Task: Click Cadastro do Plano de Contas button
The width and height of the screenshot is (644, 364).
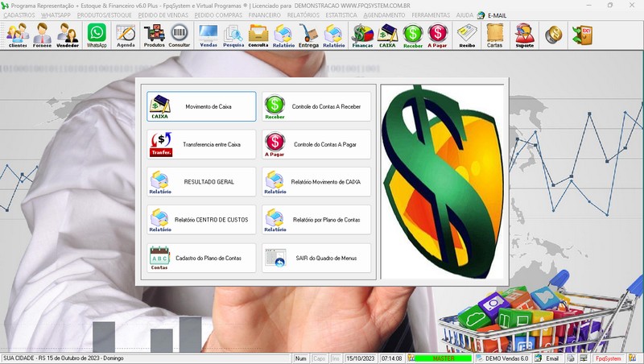Action: coord(201,258)
